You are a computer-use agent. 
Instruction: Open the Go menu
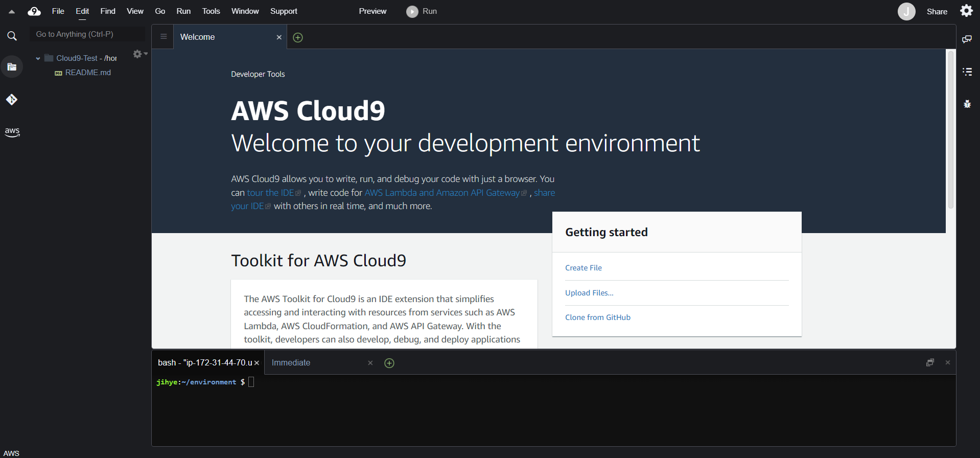coord(160,11)
